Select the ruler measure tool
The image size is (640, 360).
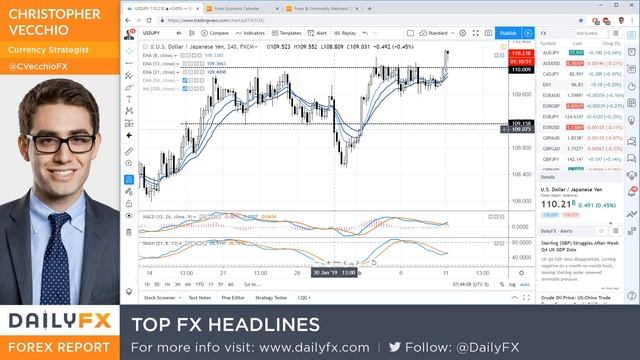129,151
